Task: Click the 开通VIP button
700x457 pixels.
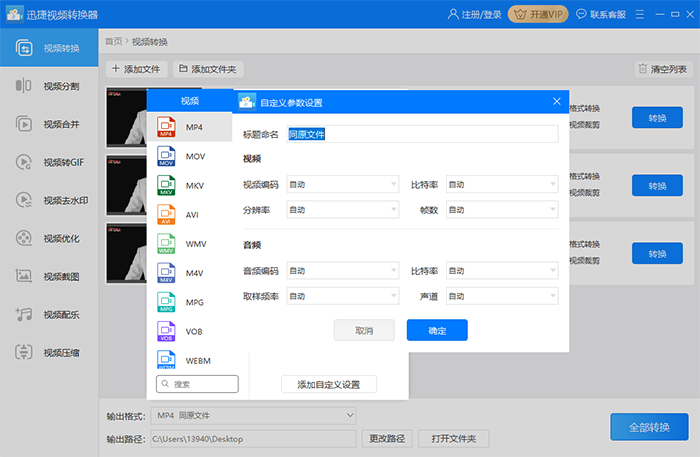Action: (x=538, y=14)
